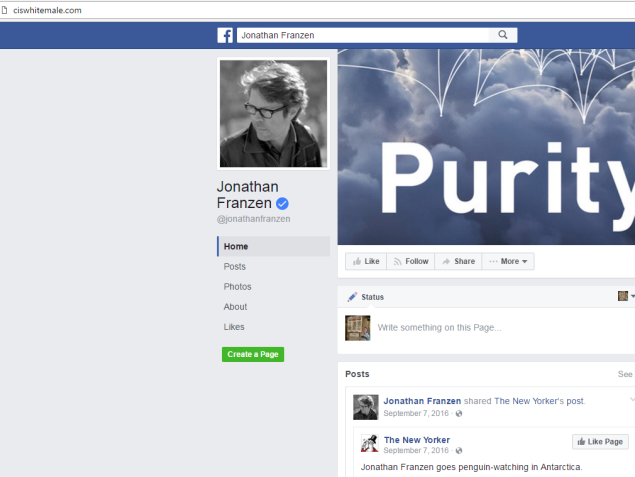Click globe icon on New Yorker post
The height and width of the screenshot is (477, 635).
point(459,451)
